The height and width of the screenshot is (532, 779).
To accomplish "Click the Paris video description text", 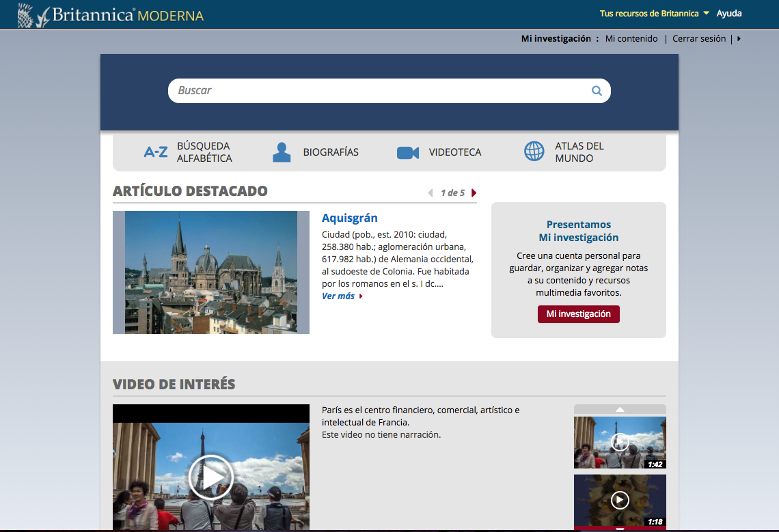I will 420,422.
